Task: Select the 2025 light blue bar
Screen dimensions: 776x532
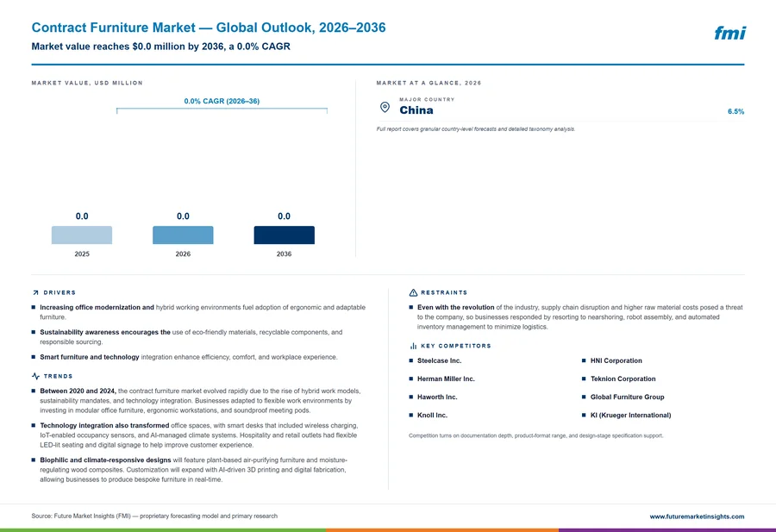Action: click(x=82, y=235)
